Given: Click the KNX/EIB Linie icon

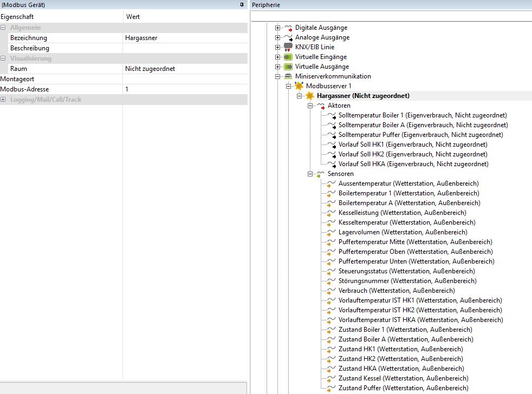Looking at the screenshot, I should coord(288,47).
